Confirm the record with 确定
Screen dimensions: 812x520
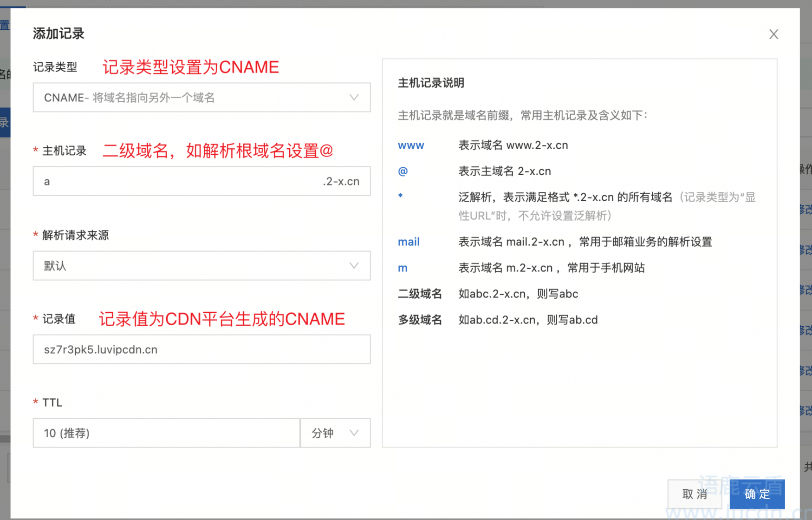pyautogui.click(x=757, y=494)
